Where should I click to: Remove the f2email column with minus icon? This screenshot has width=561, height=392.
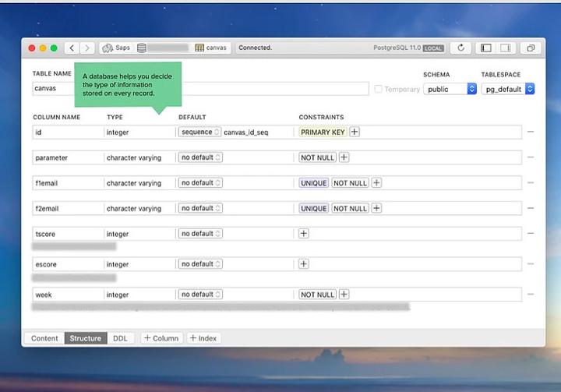[x=531, y=208]
